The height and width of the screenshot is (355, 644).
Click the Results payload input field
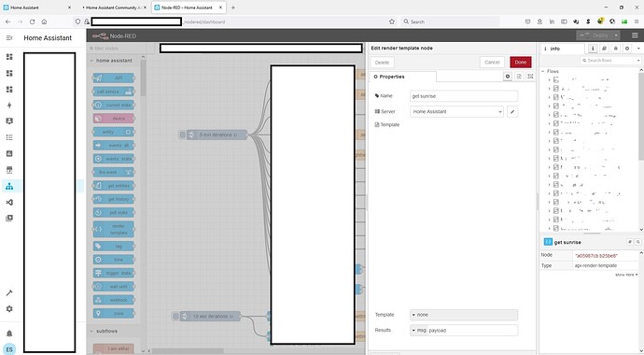coord(472,331)
